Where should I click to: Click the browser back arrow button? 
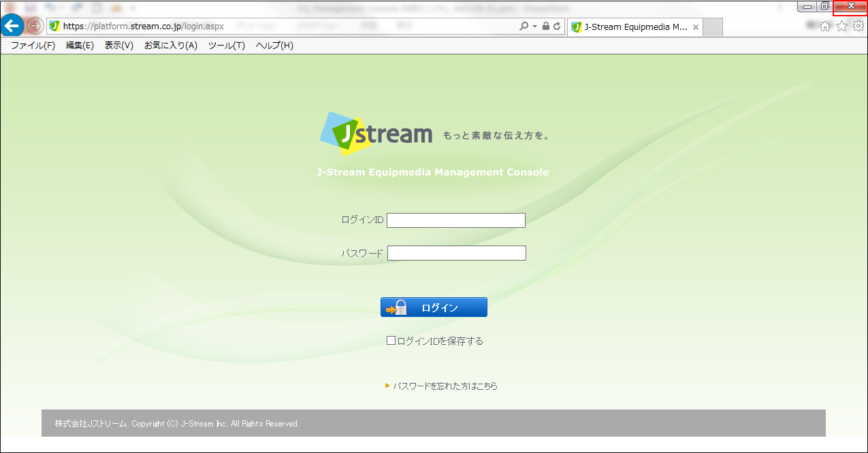12,26
